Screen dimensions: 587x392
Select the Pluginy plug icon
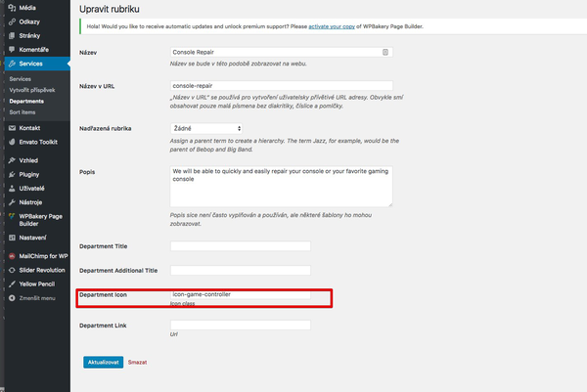[x=12, y=174]
